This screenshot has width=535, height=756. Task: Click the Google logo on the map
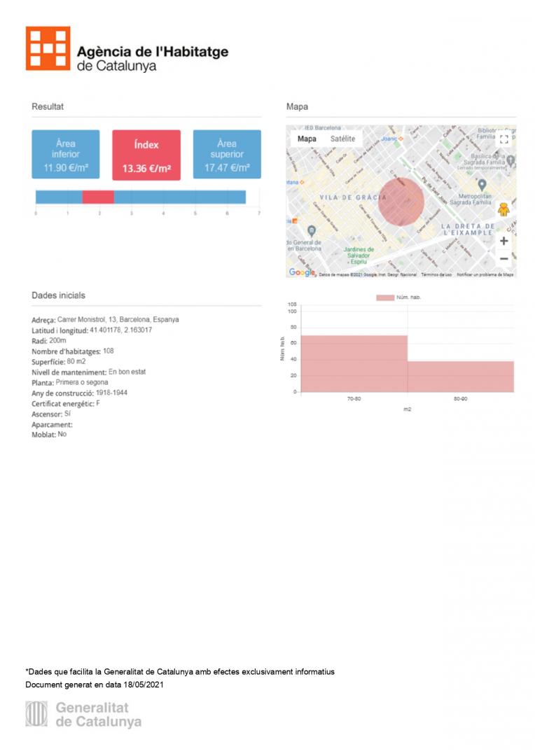pyautogui.click(x=302, y=272)
